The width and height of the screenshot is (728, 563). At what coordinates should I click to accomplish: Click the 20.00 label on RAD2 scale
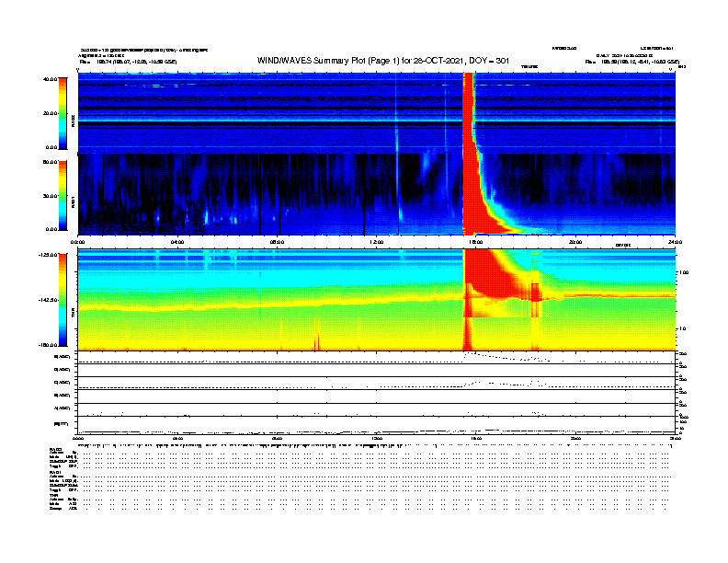coord(50,113)
